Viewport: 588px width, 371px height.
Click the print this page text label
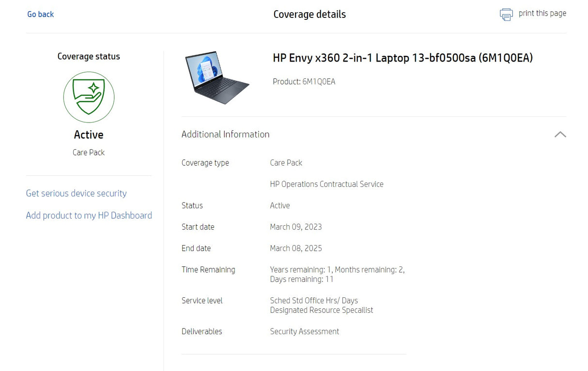coord(542,14)
